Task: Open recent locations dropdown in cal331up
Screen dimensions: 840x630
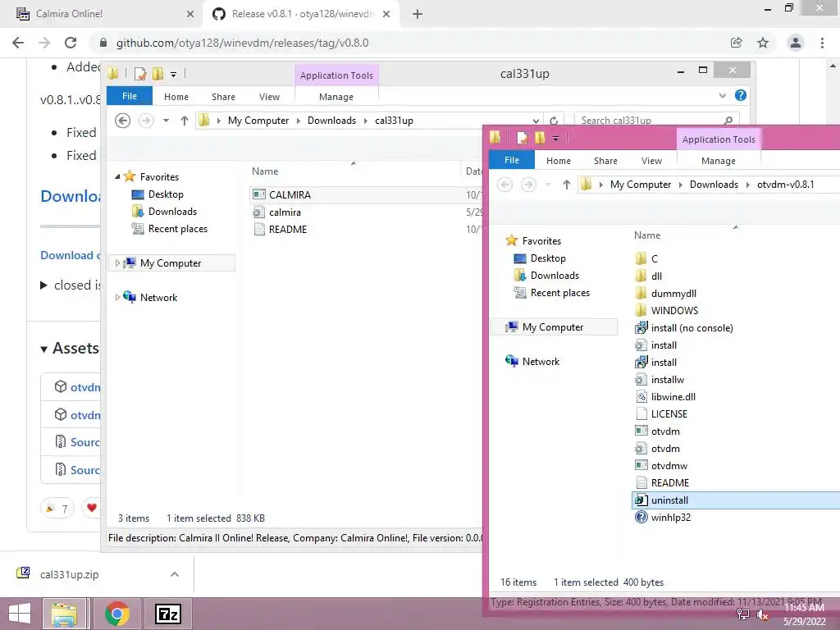Action: [166, 121]
